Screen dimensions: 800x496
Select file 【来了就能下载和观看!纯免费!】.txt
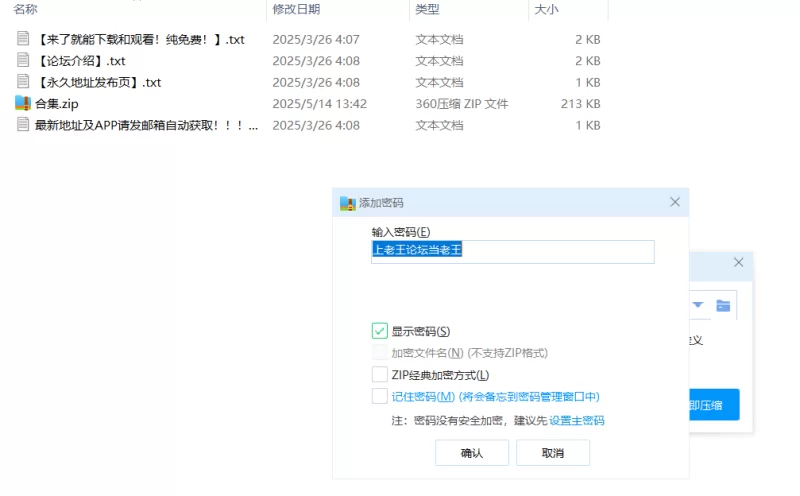coord(140,39)
